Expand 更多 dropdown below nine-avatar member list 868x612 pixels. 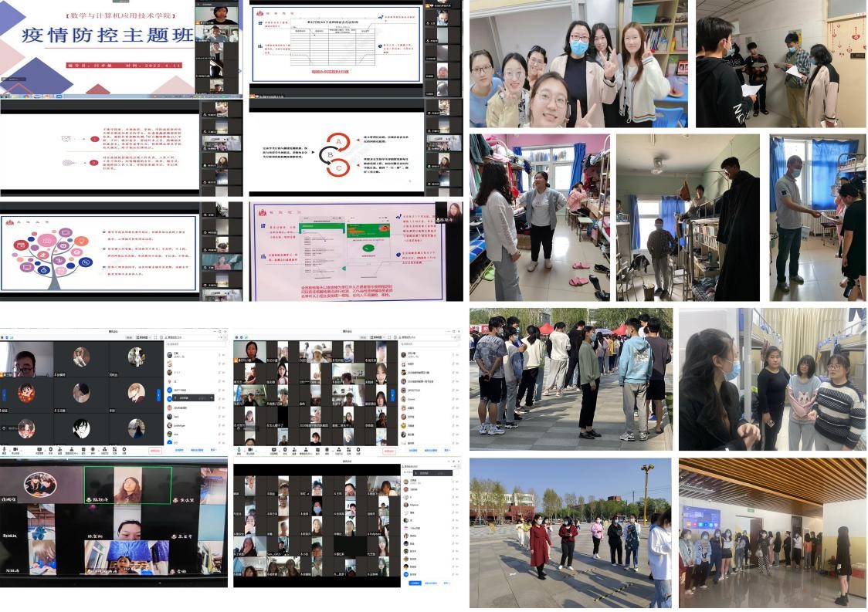click(x=212, y=451)
